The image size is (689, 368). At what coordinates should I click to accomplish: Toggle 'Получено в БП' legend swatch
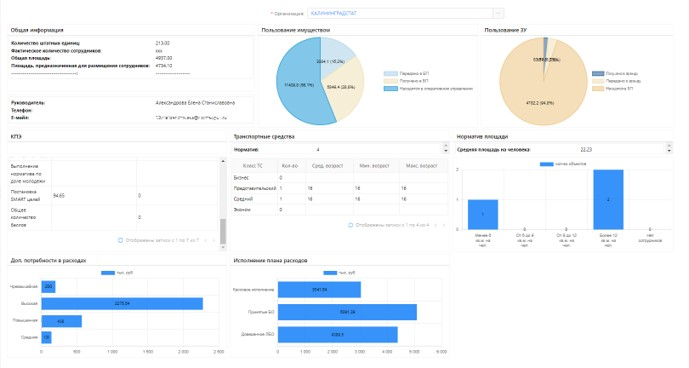click(391, 81)
